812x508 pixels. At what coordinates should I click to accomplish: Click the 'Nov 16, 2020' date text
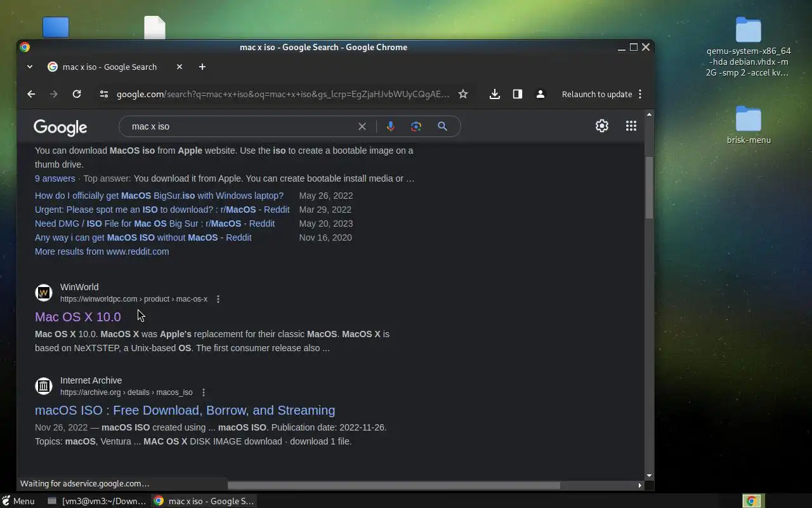click(325, 237)
